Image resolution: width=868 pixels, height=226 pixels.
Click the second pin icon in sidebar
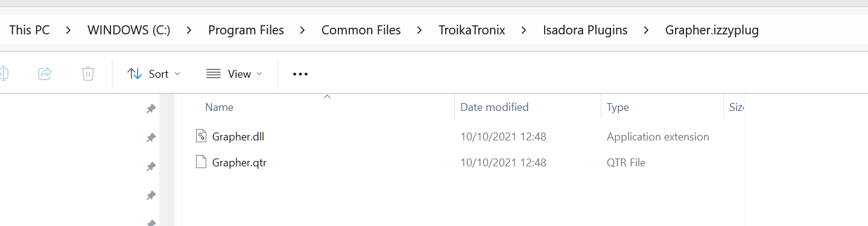coord(151,137)
